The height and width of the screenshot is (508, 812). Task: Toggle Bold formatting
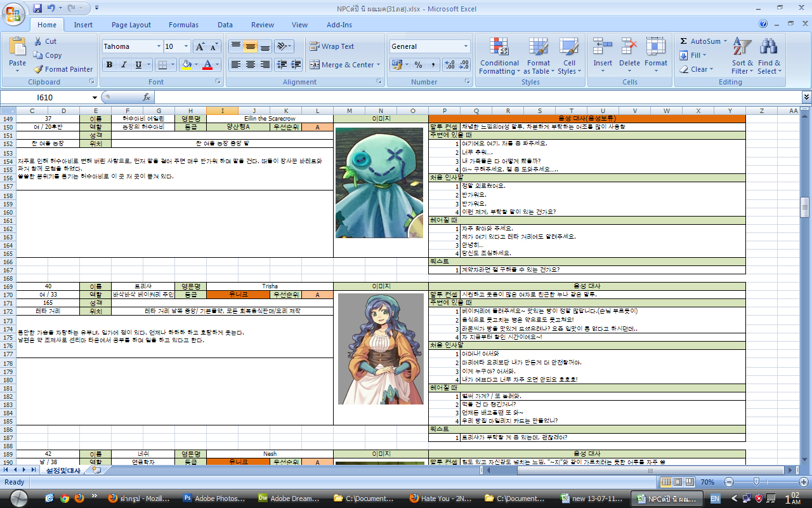point(109,65)
